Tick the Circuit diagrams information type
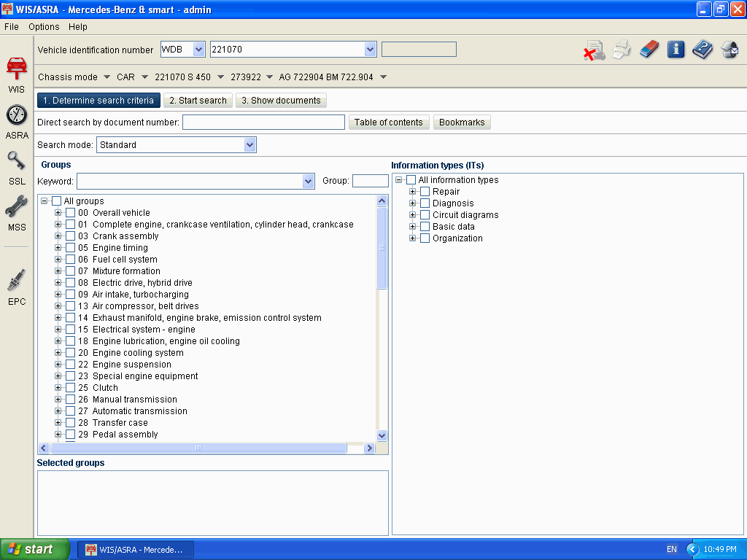The image size is (747, 560). pos(425,215)
